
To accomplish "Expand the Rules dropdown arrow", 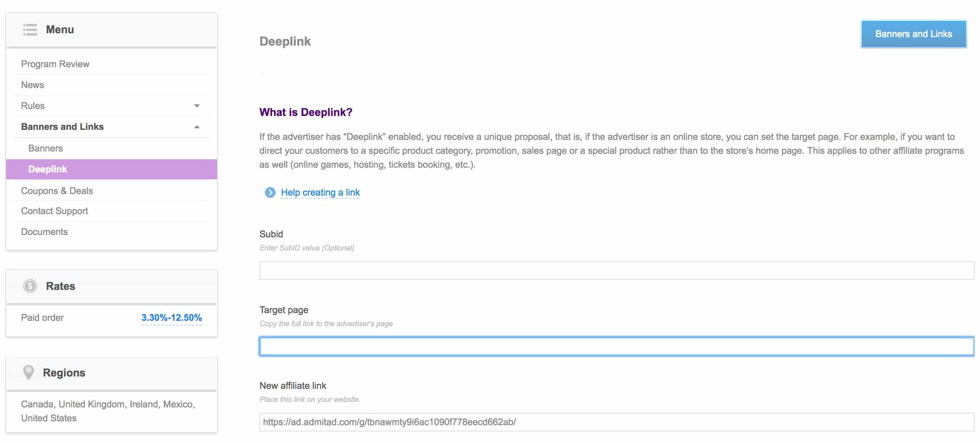I will [197, 106].
